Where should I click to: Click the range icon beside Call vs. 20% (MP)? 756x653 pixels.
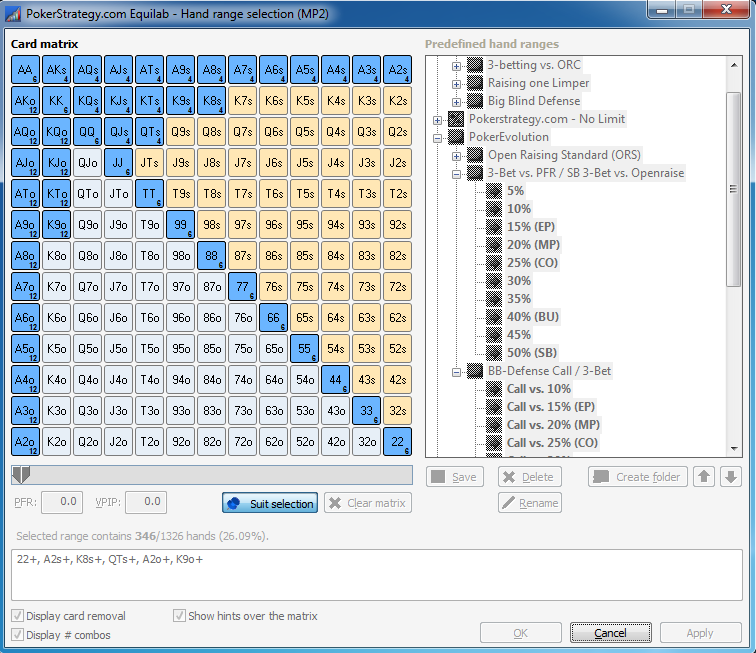click(494, 425)
